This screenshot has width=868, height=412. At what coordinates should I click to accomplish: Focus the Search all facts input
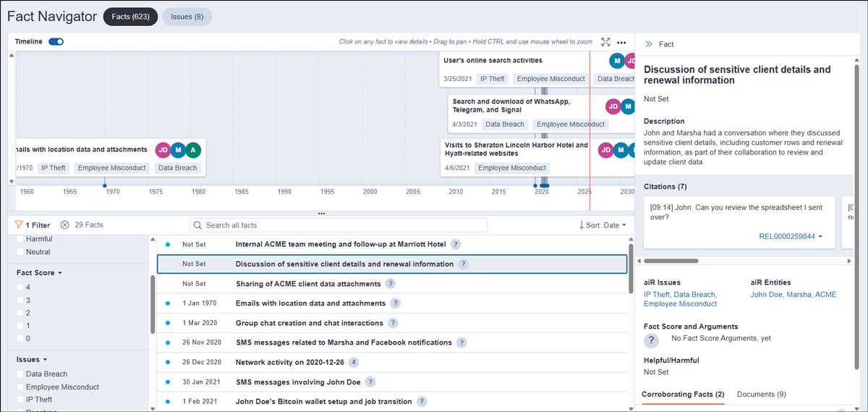[x=339, y=225]
